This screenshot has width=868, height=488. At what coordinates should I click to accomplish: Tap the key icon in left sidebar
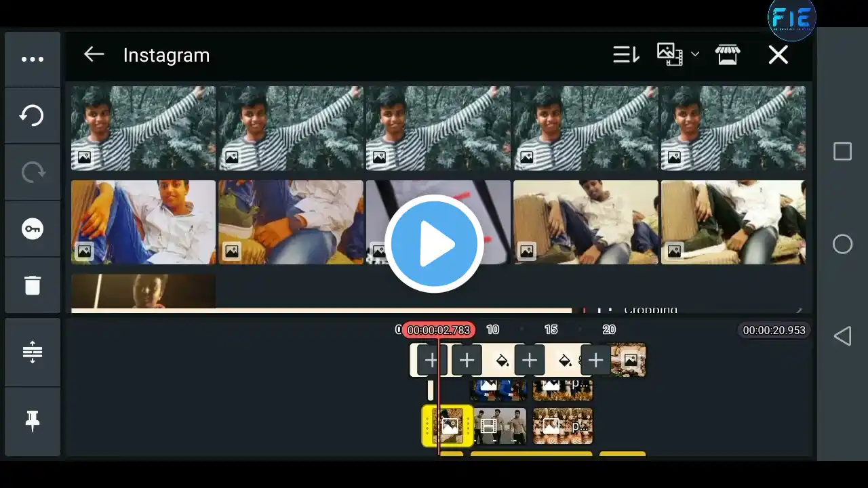[33, 229]
